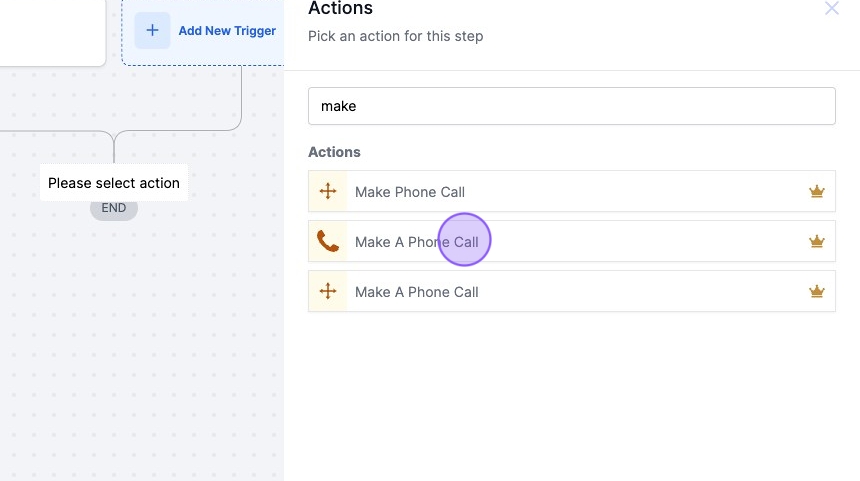Pick "Make A Phone Call" with arrows icon
Viewport: 860px width, 481px height.
tap(417, 292)
